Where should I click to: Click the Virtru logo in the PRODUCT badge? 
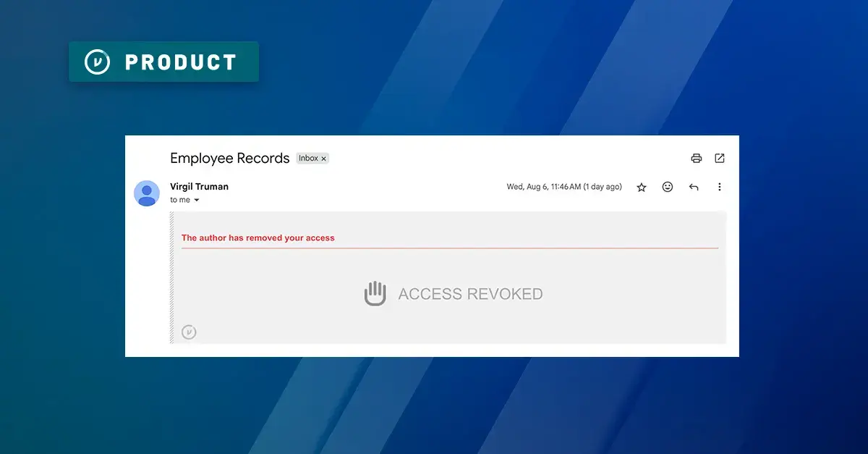click(98, 62)
